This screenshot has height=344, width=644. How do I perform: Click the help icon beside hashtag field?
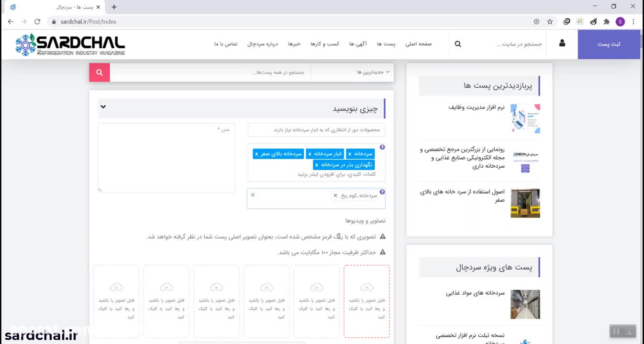pos(382,192)
